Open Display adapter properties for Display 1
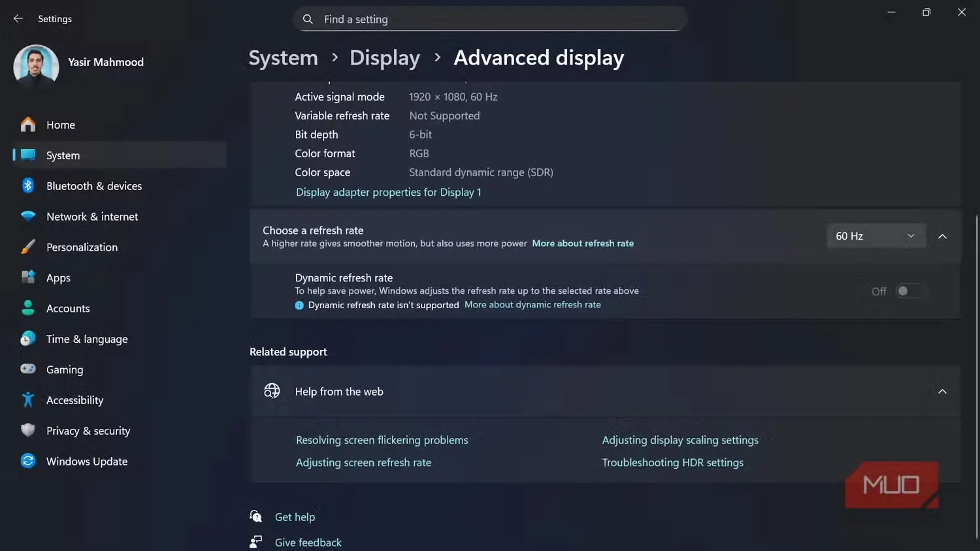The height and width of the screenshot is (551, 980). (388, 192)
